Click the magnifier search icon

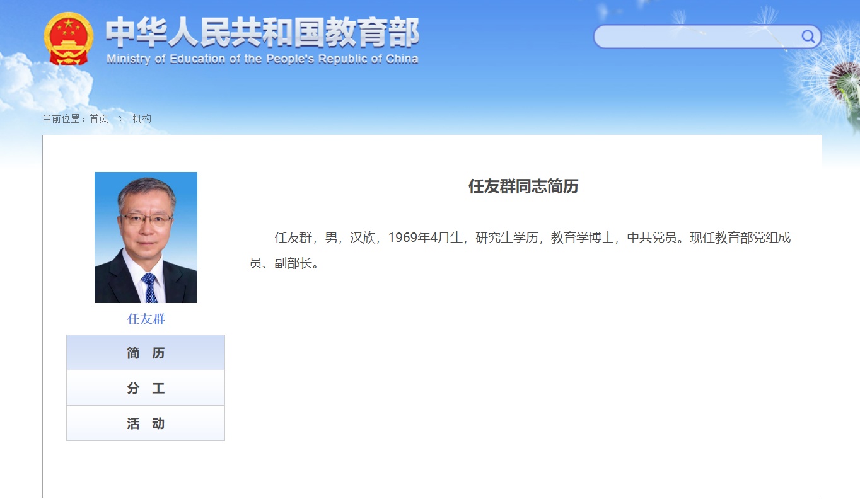pyautogui.click(x=808, y=37)
